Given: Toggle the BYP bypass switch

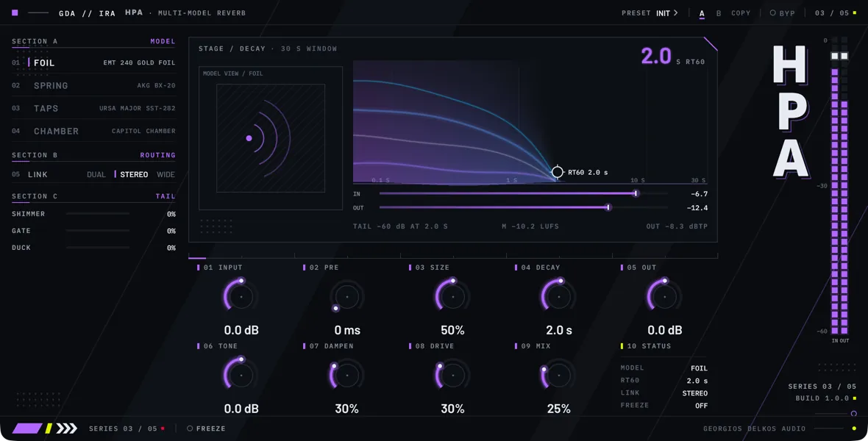Looking at the screenshot, I should (782, 12).
